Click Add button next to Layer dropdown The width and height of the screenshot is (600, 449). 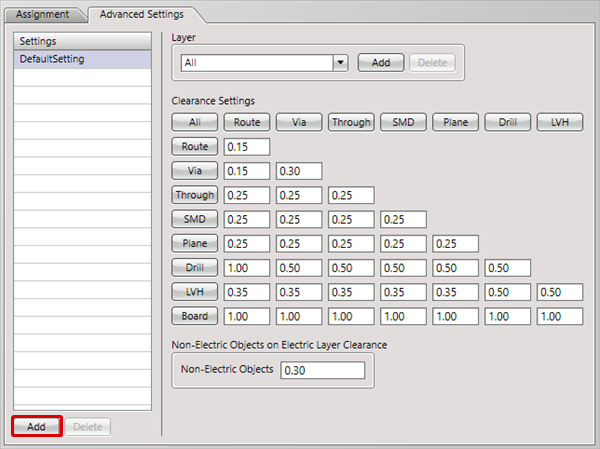pyautogui.click(x=380, y=62)
